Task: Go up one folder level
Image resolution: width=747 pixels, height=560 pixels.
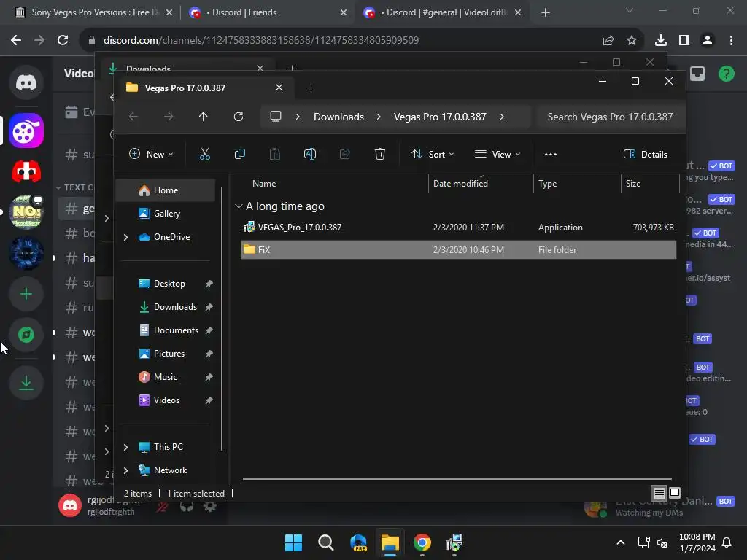Action: point(203,117)
